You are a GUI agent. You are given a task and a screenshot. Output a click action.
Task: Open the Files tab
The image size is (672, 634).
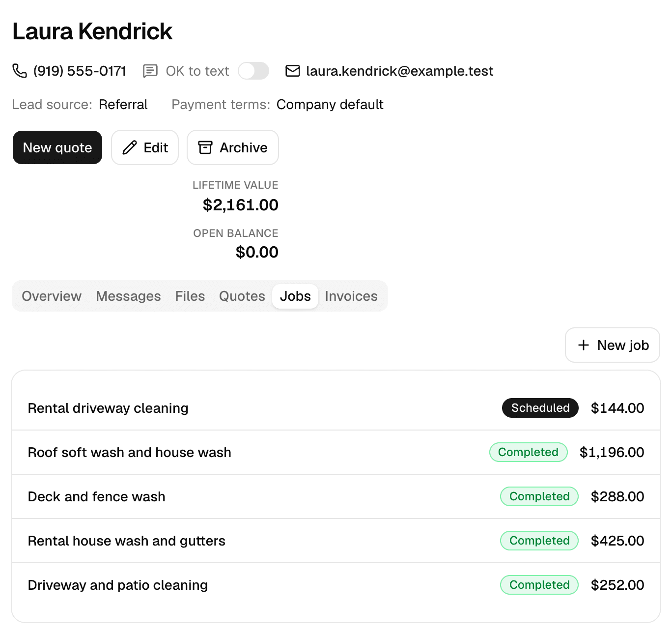pyautogui.click(x=190, y=296)
